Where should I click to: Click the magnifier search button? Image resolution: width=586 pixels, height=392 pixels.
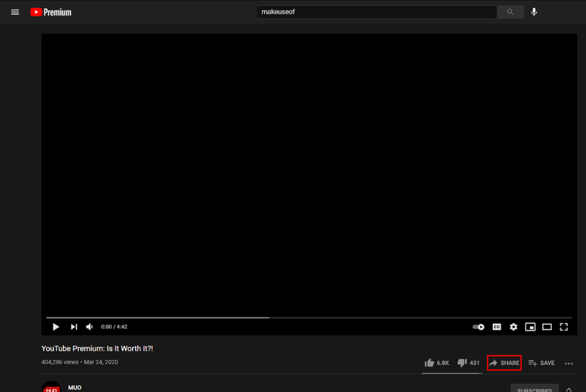coord(510,12)
